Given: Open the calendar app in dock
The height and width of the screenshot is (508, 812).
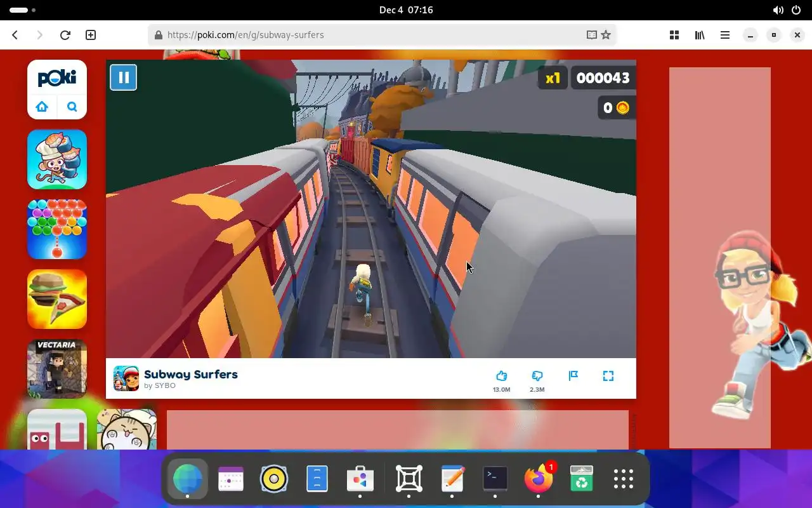Looking at the screenshot, I should (230, 478).
